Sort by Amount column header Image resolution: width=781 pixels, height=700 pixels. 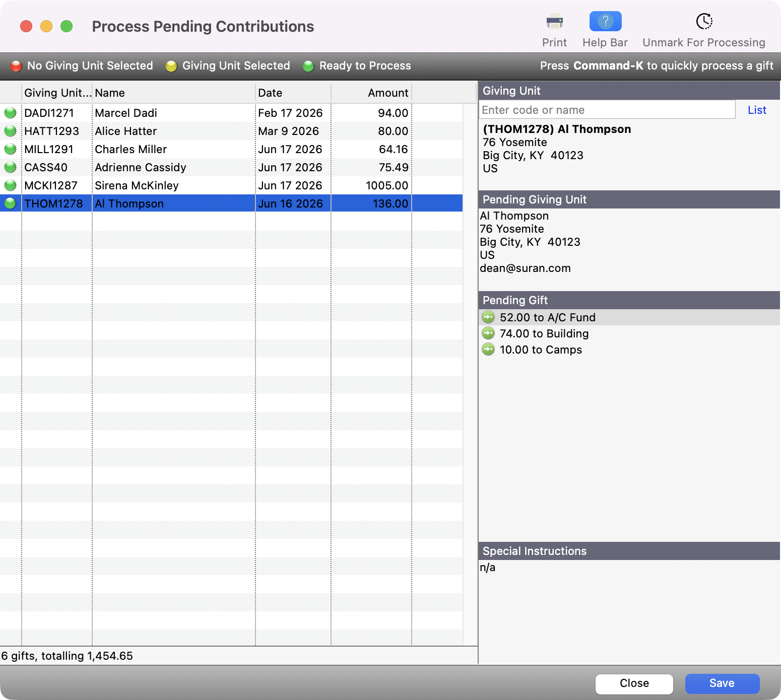[x=371, y=93]
